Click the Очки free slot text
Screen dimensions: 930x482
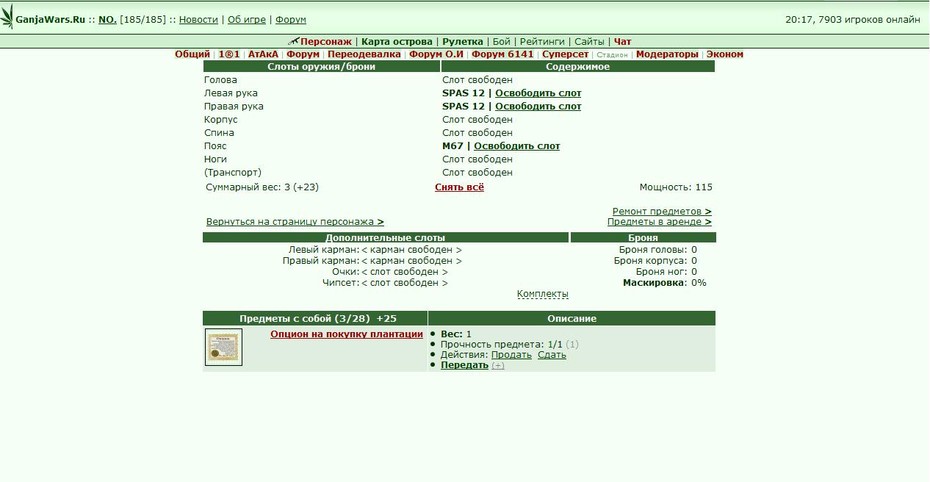click(405, 272)
